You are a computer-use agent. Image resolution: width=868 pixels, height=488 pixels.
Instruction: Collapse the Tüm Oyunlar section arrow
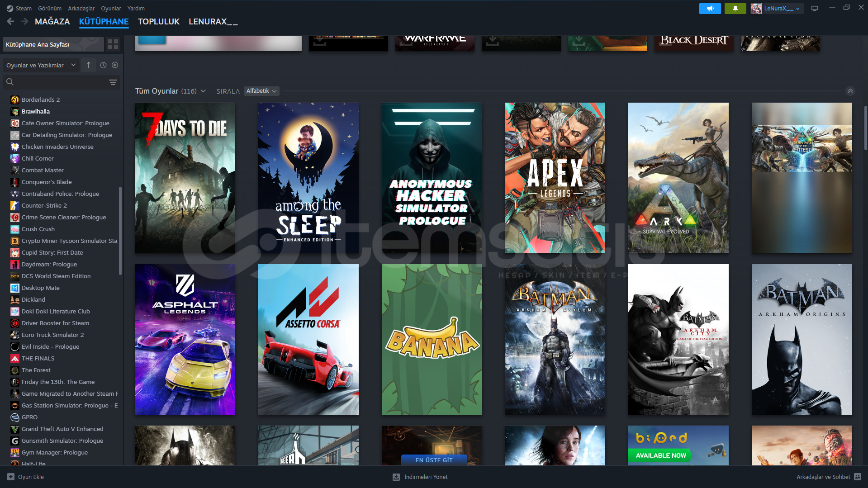click(850, 91)
